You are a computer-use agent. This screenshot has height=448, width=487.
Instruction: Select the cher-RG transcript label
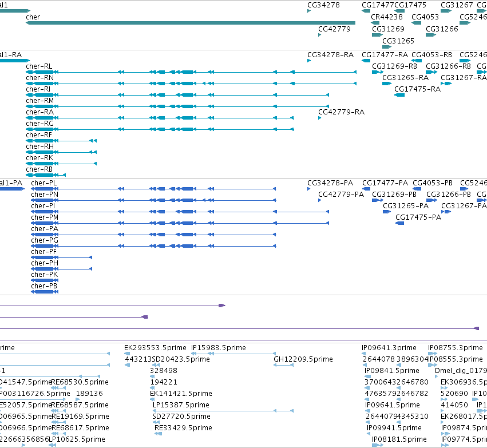pyautogui.click(x=39, y=124)
